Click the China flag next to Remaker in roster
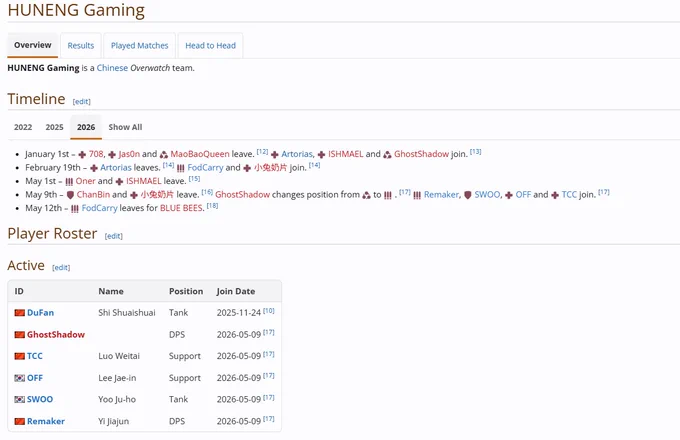 tap(20, 421)
